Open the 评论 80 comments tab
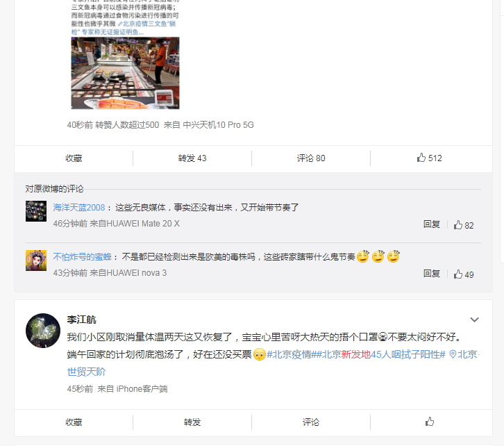 (311, 158)
